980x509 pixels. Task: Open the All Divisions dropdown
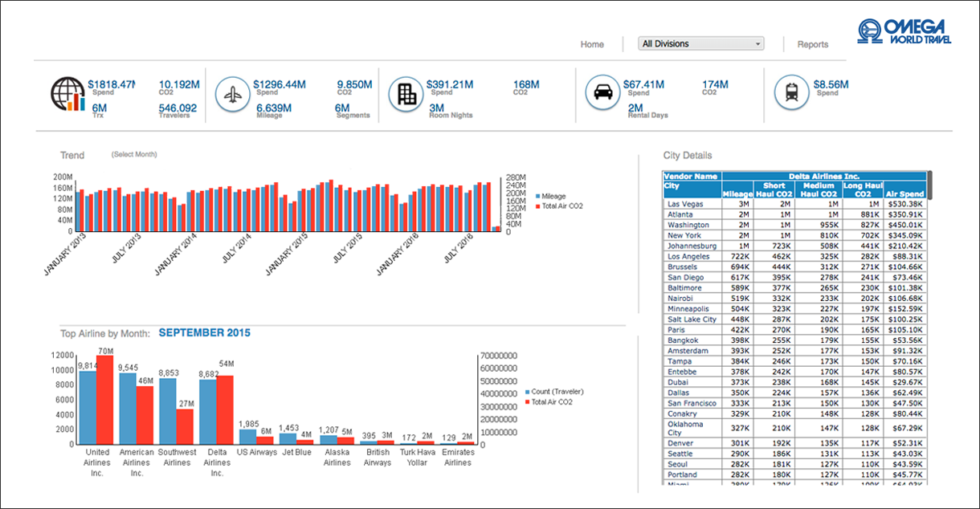tap(700, 43)
